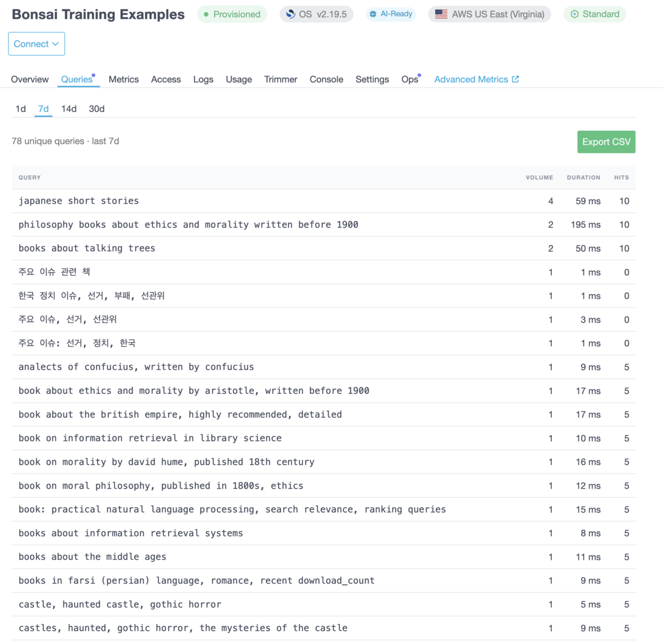Open the Overview tab

click(30, 79)
